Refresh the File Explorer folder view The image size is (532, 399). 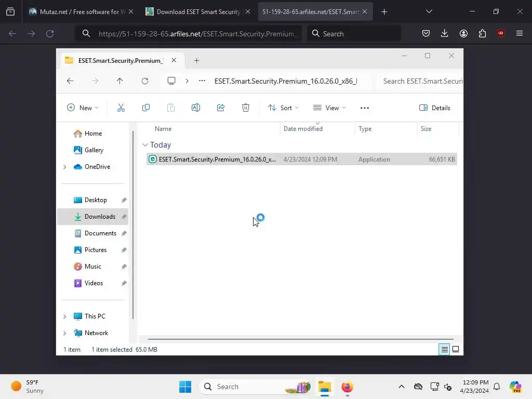click(x=145, y=81)
